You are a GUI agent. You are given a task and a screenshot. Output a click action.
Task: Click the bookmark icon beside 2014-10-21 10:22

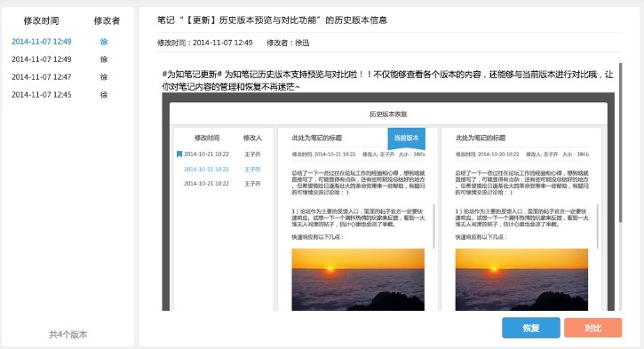[179, 154]
